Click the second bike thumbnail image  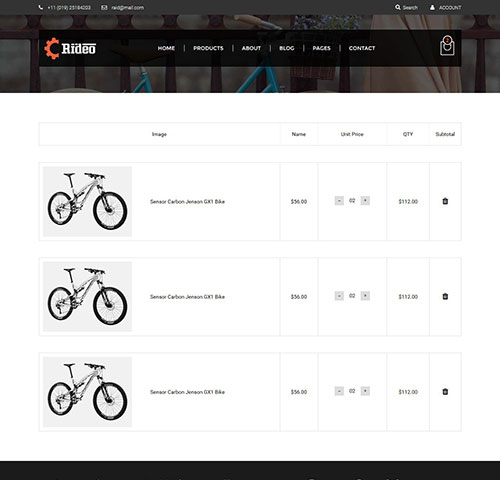[87, 297]
